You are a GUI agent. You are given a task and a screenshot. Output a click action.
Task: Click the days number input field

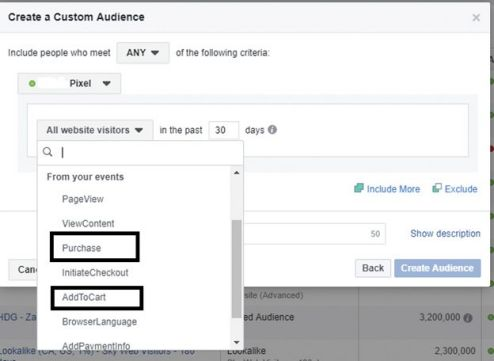pos(224,130)
